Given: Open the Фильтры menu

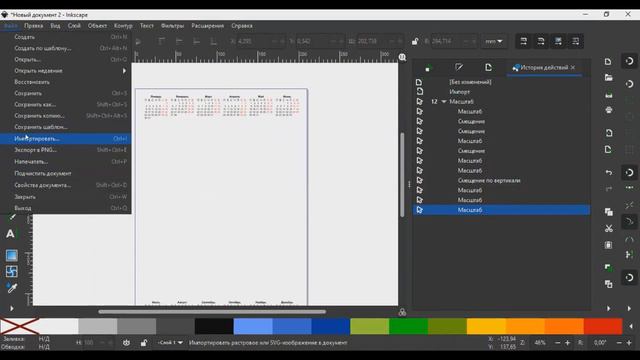Looking at the screenshot, I should (172, 26).
